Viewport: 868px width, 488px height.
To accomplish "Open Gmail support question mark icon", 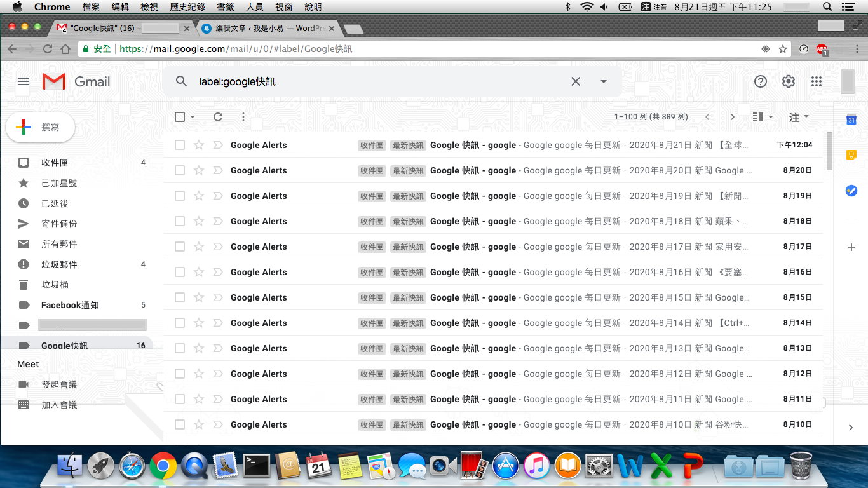I will click(761, 81).
